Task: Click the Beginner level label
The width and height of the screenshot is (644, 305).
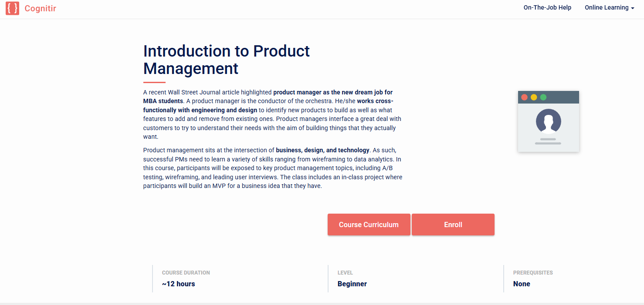Action: tap(352, 284)
